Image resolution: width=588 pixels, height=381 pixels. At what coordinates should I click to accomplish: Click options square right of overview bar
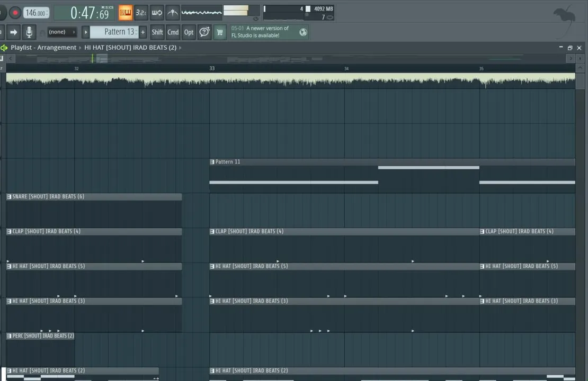[580, 58]
